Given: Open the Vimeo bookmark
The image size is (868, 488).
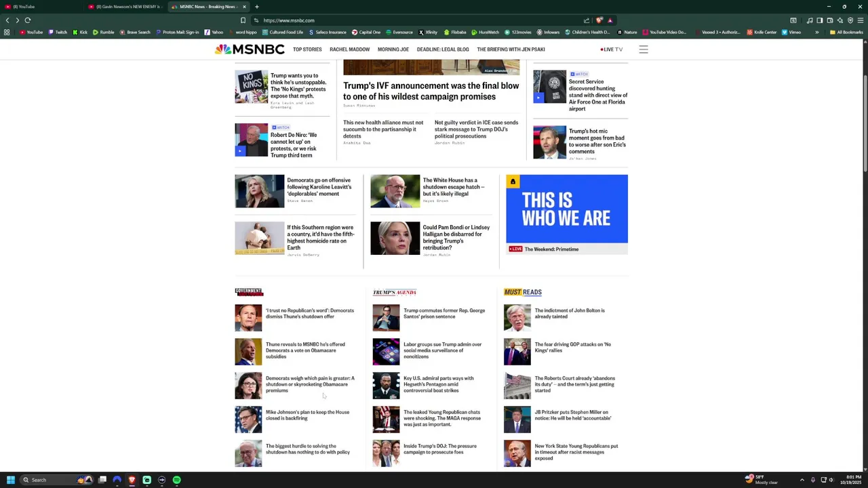Looking at the screenshot, I should click(x=791, y=32).
